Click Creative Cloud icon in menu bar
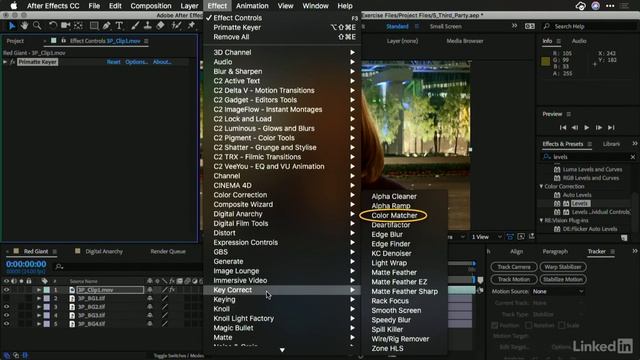640x360 pixels. click(x=580, y=6)
